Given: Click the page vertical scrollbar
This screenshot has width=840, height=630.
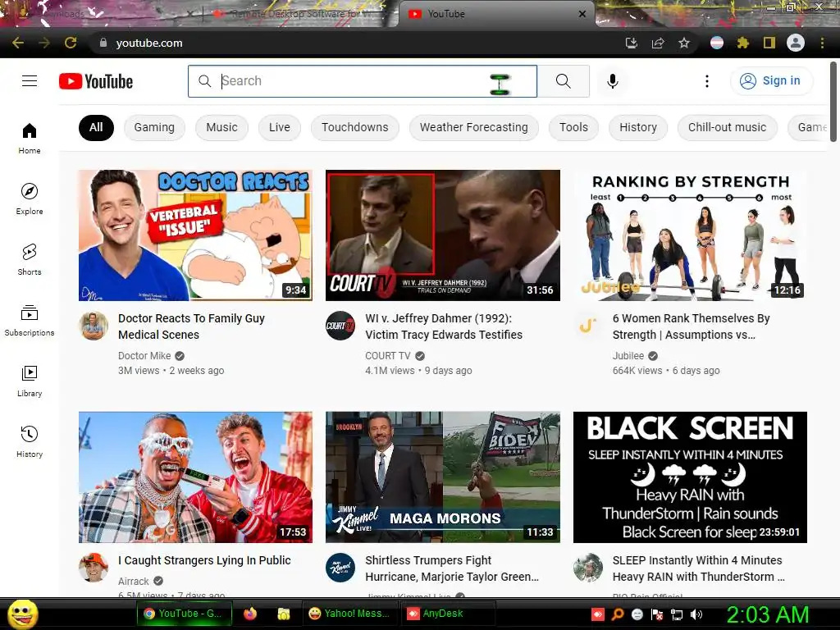Looking at the screenshot, I should click(x=833, y=102).
